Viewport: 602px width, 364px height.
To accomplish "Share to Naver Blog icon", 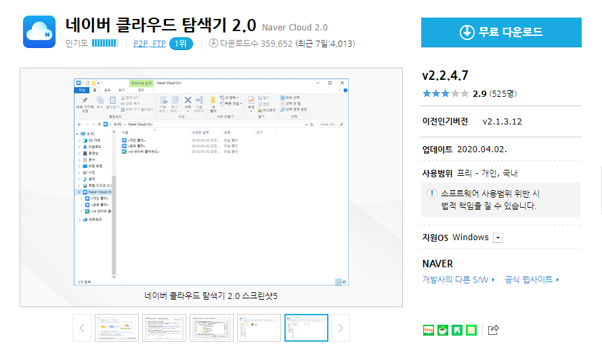I will tap(429, 330).
